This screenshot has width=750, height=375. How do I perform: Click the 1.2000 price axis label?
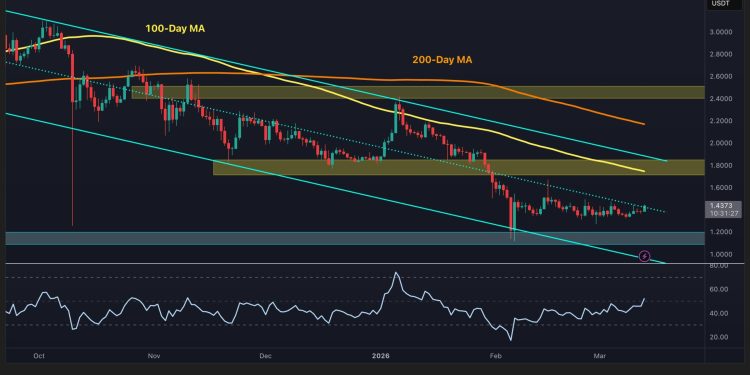[722, 232]
